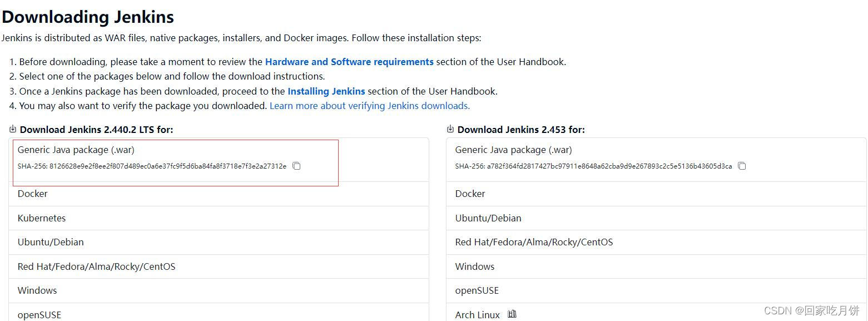Copy the Jenkins 2.453 SHA-256 checksum
This screenshot has height=321, width=868.
coord(742,166)
